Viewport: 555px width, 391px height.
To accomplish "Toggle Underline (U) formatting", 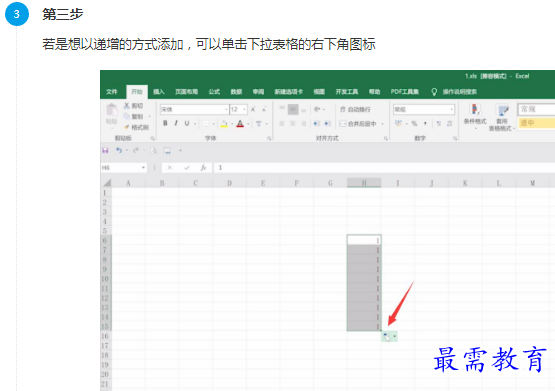I will pyautogui.click(x=187, y=123).
